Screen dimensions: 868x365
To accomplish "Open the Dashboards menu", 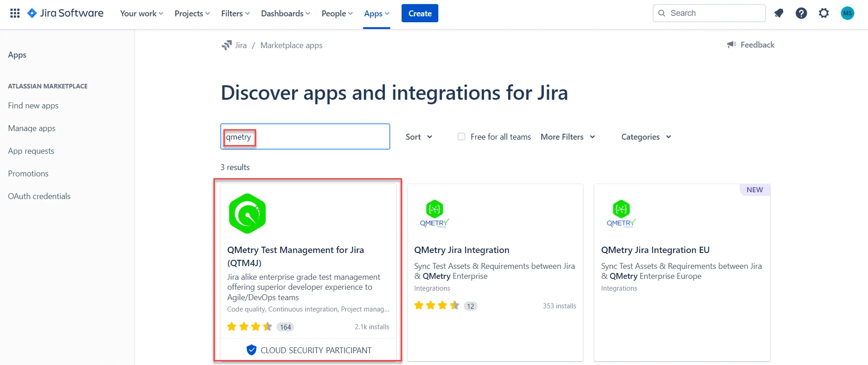I will point(286,14).
